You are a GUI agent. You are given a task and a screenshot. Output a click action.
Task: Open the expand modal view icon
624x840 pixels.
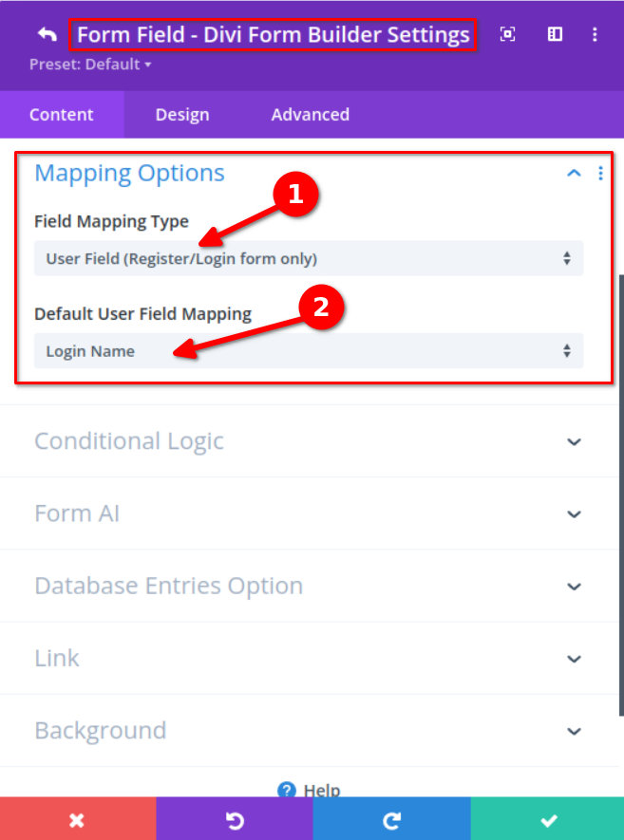coord(508,33)
